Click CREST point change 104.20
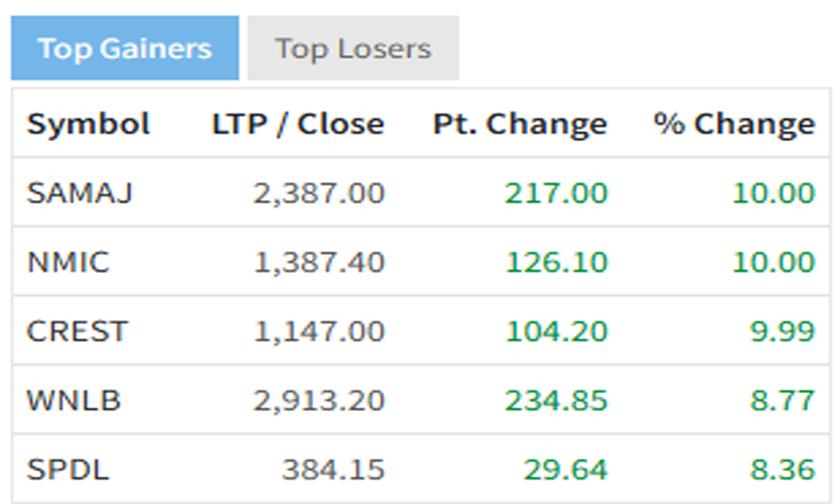Viewport: 840px width, 504px height. pyautogui.click(x=557, y=331)
